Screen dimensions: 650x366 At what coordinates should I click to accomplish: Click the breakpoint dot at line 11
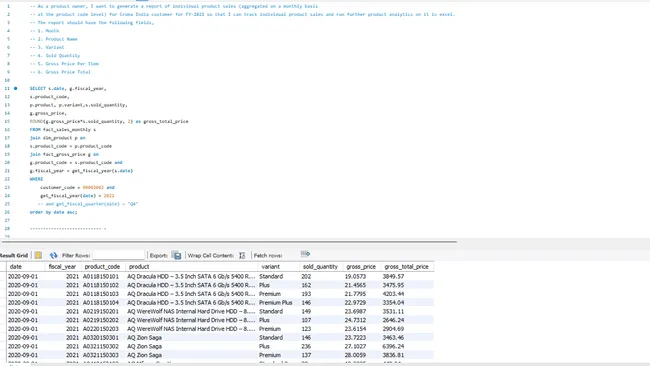point(16,88)
